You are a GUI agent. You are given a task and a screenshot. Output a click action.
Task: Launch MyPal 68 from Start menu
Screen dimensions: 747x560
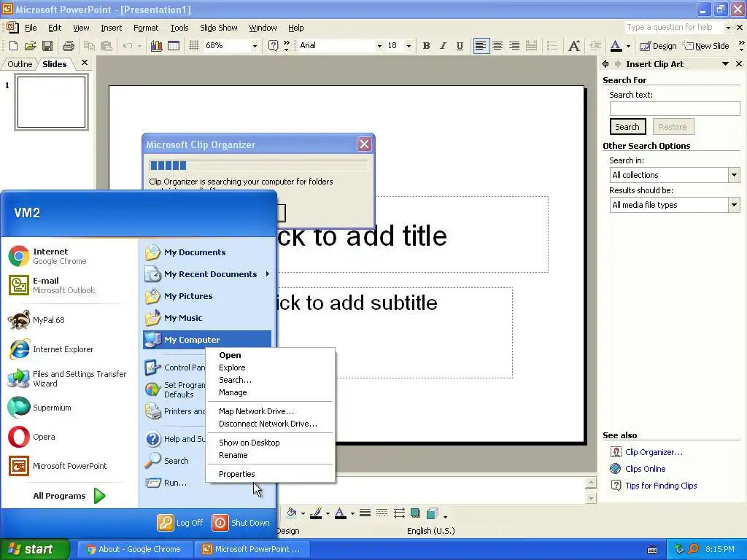(x=71, y=320)
